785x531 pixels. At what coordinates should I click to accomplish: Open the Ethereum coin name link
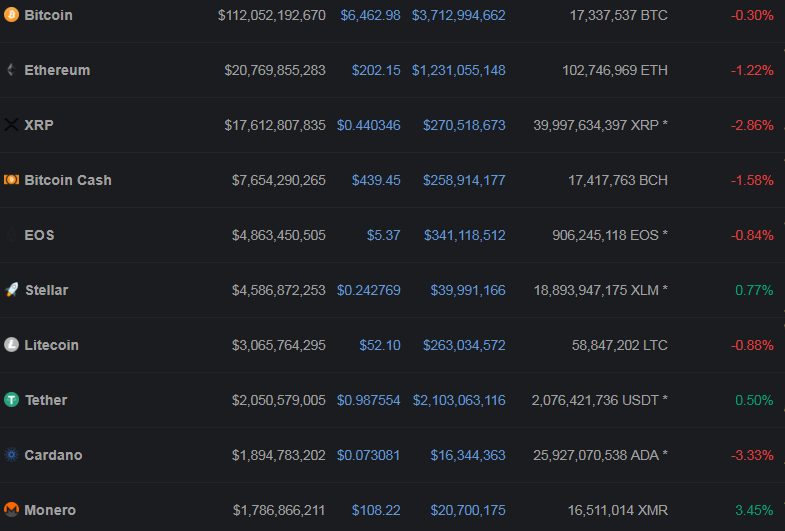point(57,70)
